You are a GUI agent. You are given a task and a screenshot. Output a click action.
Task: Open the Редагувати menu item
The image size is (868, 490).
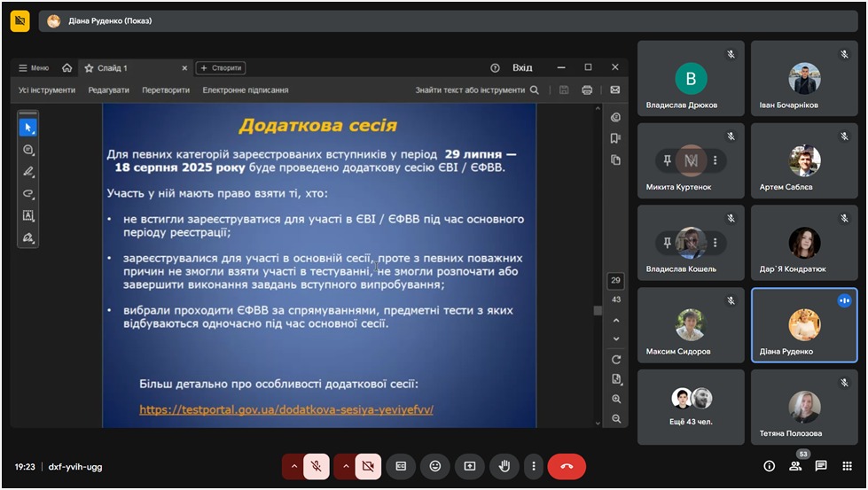pos(108,90)
